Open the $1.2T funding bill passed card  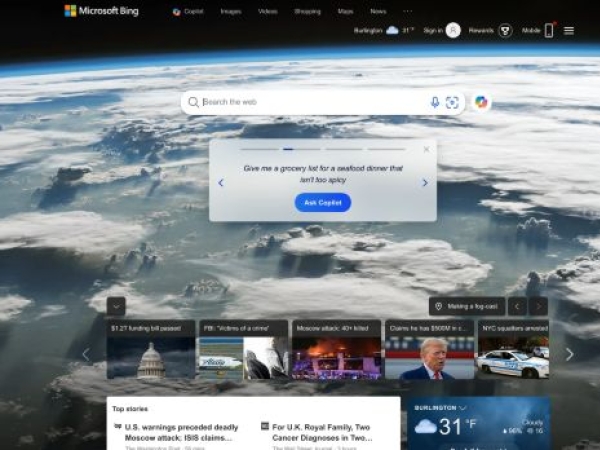coord(151,349)
